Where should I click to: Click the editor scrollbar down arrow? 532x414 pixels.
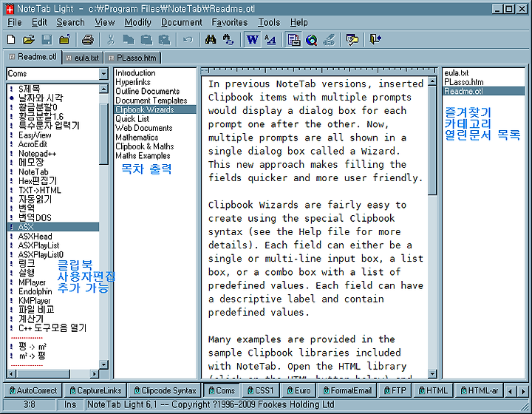[432, 373]
